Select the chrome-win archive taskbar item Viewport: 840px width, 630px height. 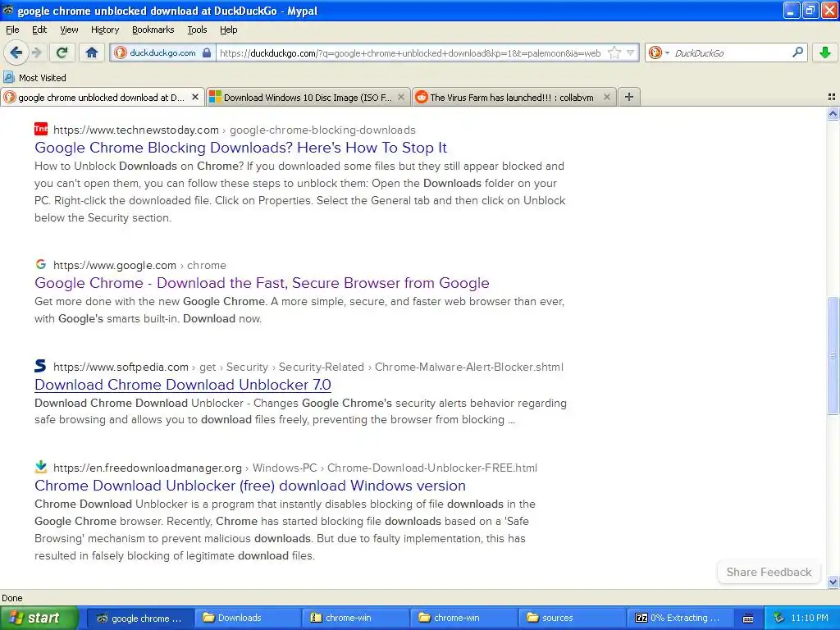(x=354, y=618)
